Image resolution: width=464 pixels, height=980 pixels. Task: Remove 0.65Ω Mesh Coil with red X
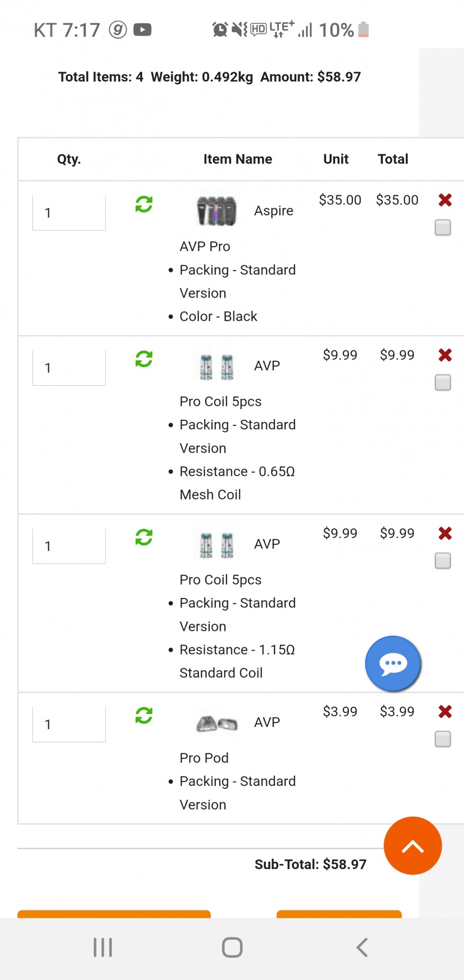coord(445,355)
